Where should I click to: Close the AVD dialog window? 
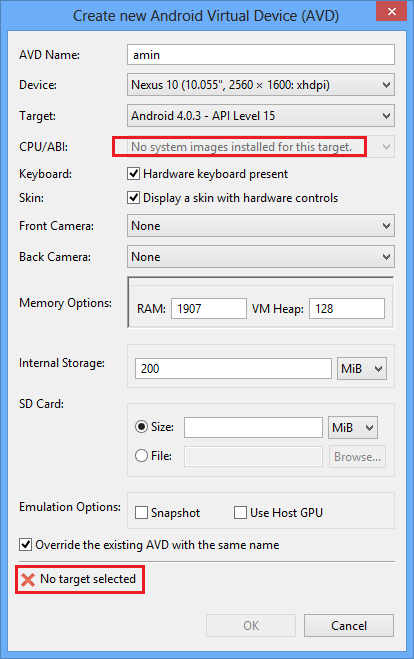(x=391, y=11)
